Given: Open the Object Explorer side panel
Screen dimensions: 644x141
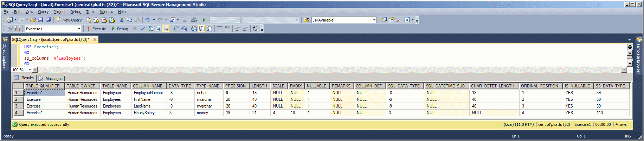Looking at the screenshot, I should coord(5,53).
